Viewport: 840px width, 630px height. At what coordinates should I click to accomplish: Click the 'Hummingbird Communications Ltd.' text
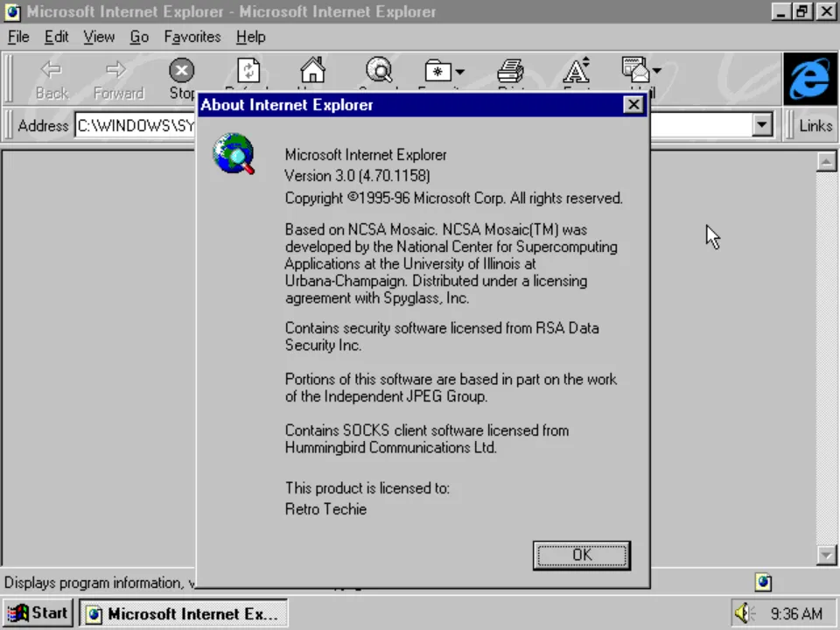(391, 447)
